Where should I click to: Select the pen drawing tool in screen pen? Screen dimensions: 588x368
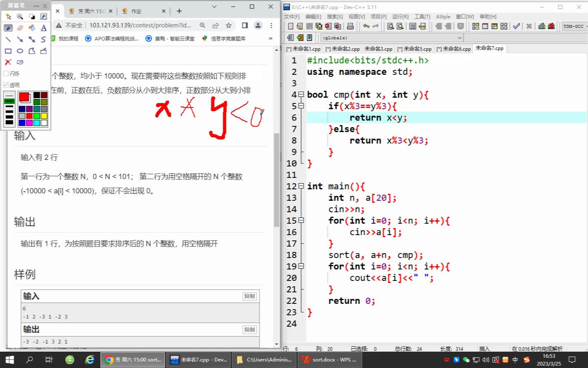click(8, 28)
